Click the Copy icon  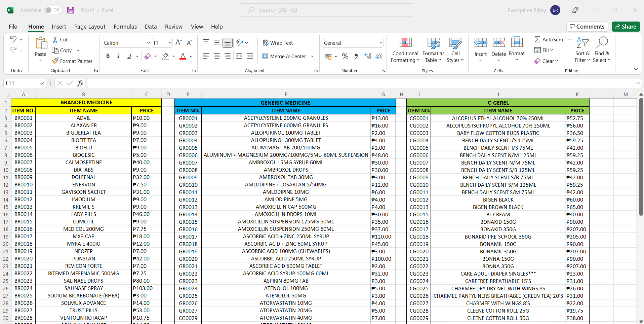(55, 50)
